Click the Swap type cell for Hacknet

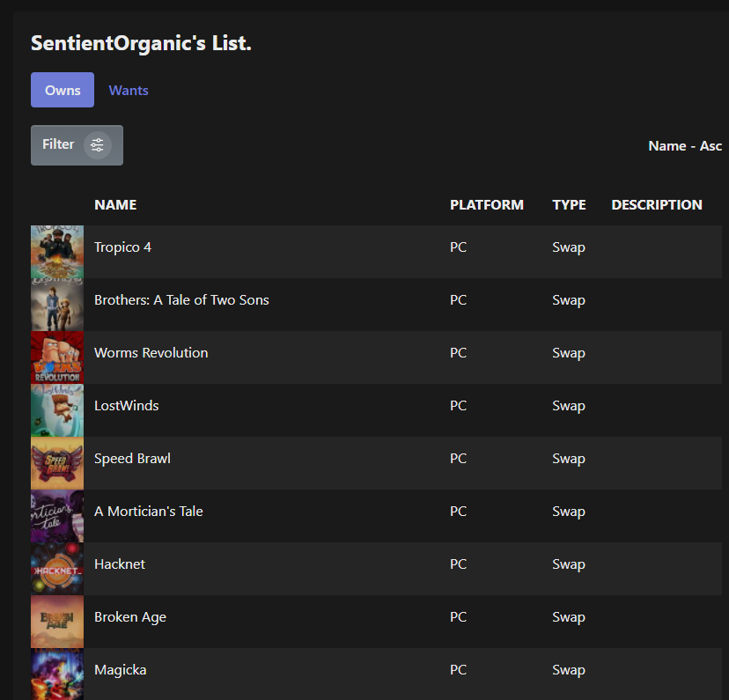[569, 564]
